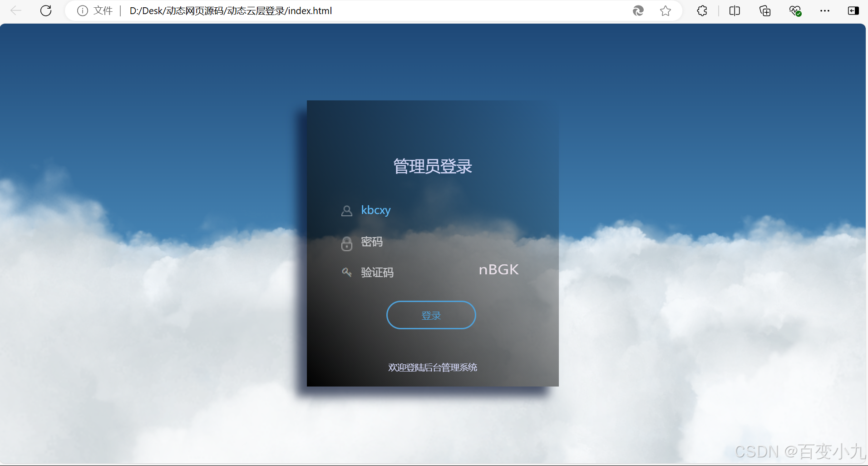The image size is (868, 466).
Task: Click the 管理员登录 heading
Action: click(x=433, y=166)
